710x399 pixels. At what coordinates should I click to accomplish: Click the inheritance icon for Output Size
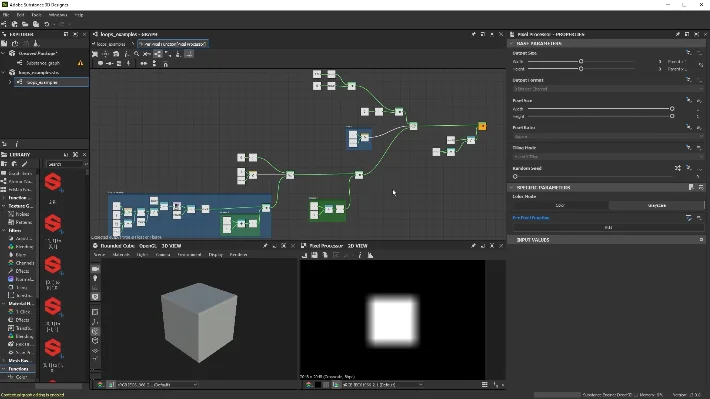688,53
